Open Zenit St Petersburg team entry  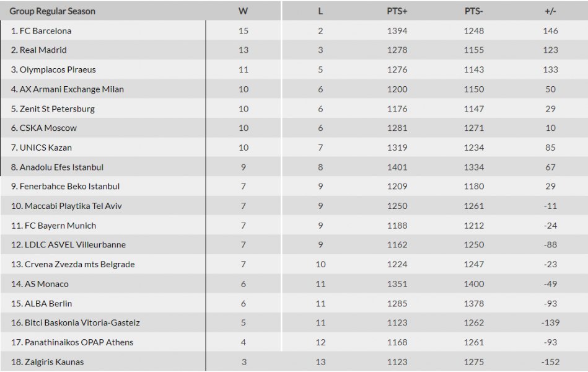tap(57, 109)
